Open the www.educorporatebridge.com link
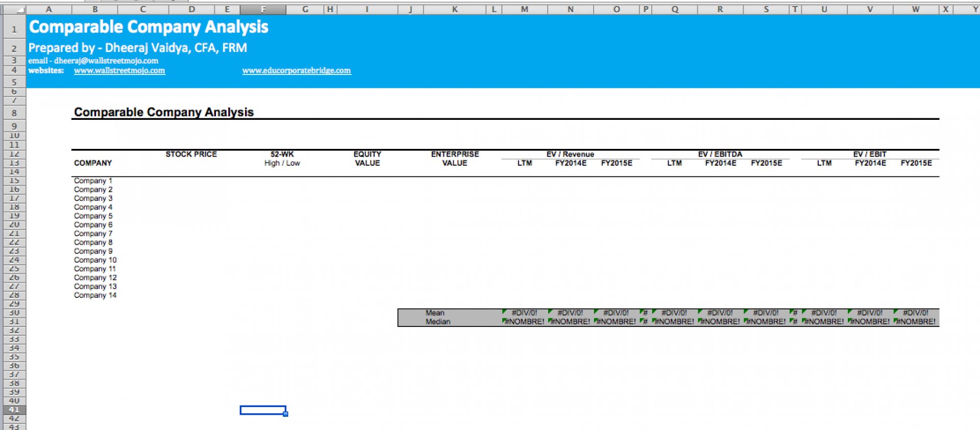The image size is (980, 430). click(x=297, y=70)
